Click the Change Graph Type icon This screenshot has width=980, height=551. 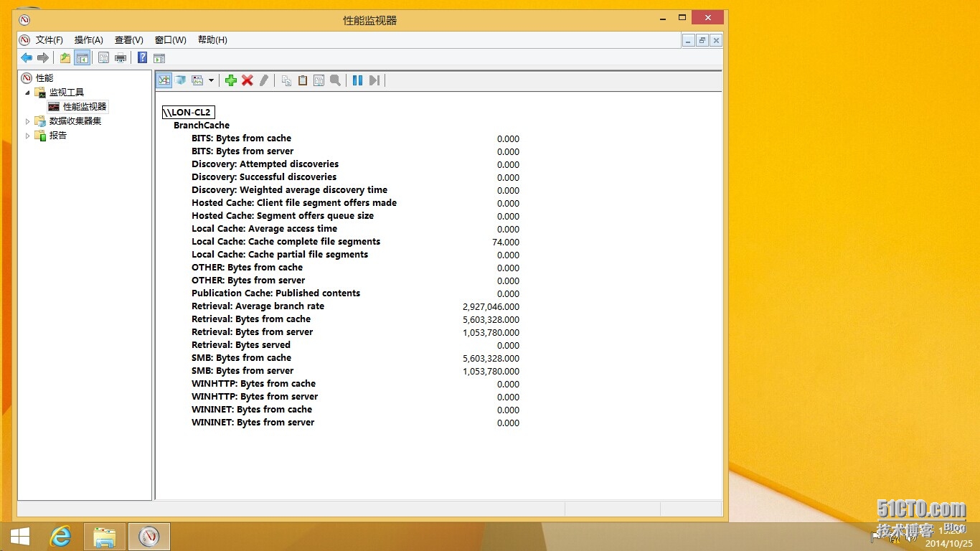pyautogui.click(x=197, y=80)
